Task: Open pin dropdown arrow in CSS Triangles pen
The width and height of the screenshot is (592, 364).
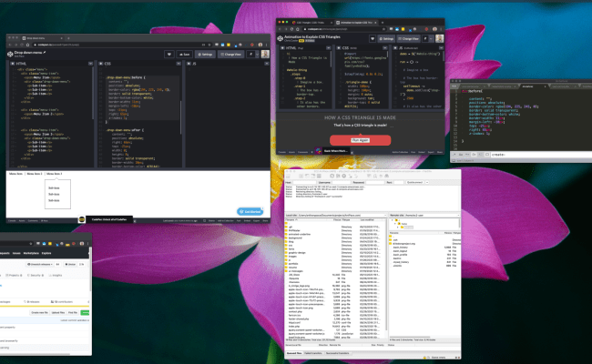Action: 431,38
